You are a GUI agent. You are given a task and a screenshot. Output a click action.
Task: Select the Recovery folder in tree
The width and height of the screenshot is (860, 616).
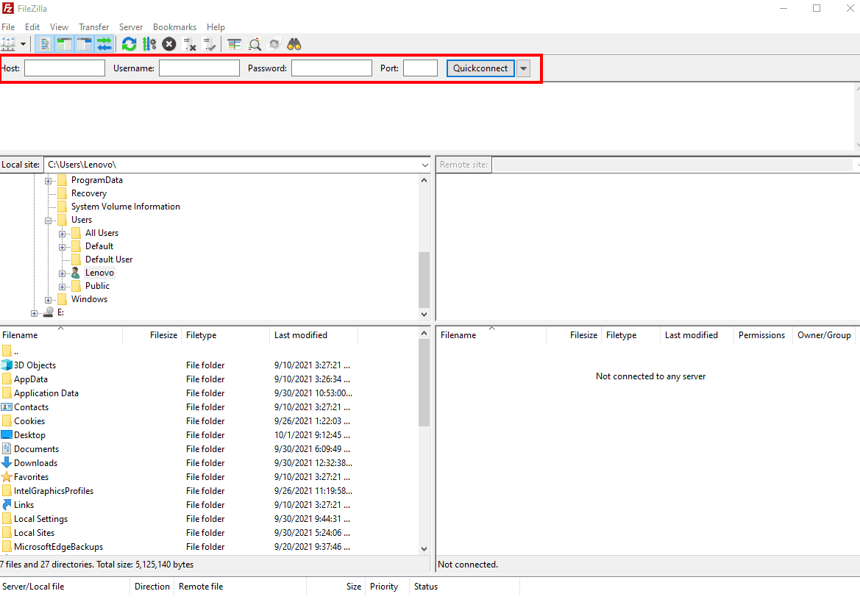point(89,193)
